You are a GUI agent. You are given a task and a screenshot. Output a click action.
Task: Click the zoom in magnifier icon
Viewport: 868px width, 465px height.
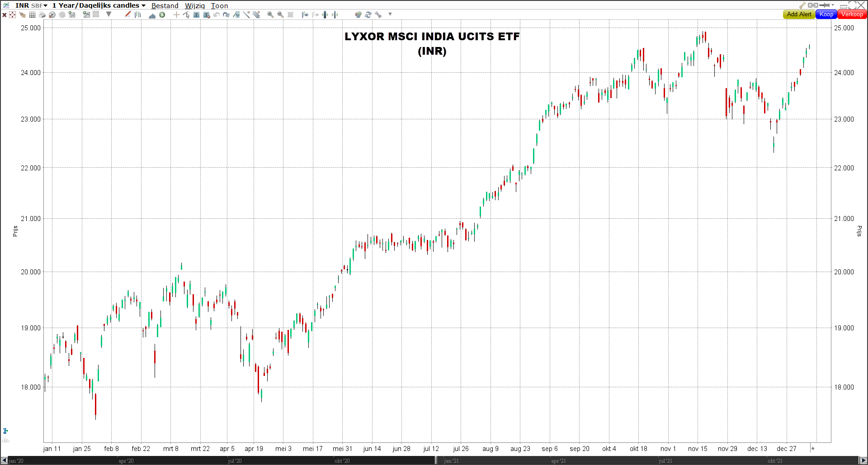pyautogui.click(x=270, y=14)
